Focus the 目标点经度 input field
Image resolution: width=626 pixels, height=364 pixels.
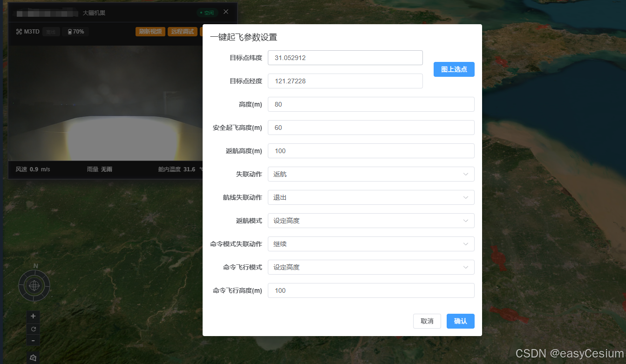(x=345, y=81)
